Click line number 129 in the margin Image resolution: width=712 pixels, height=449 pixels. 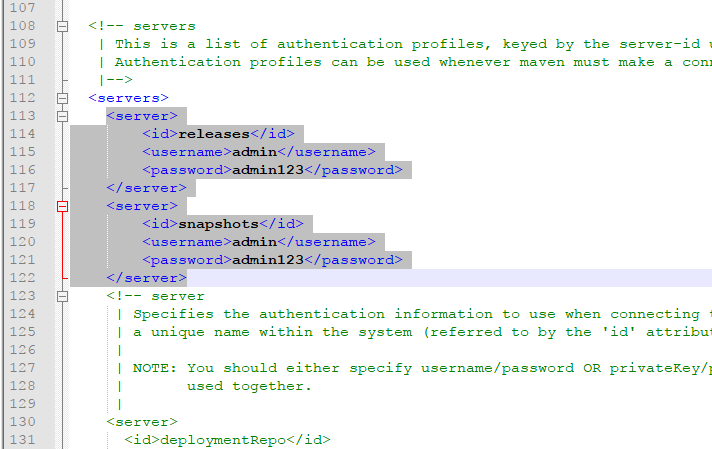pyautogui.click(x=22, y=404)
